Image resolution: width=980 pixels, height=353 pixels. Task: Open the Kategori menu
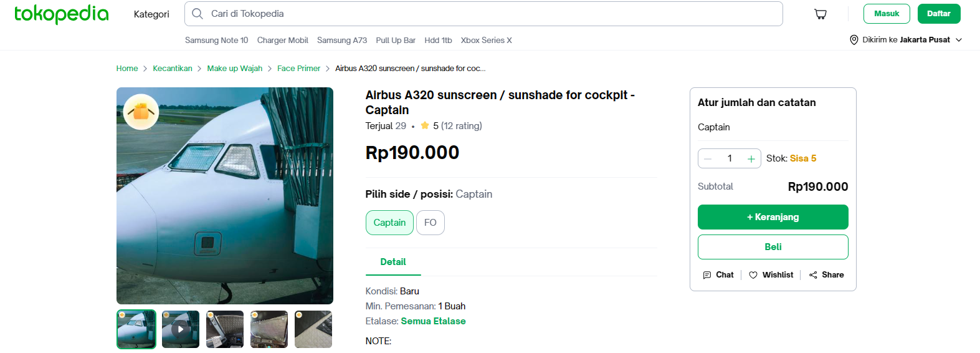(151, 14)
